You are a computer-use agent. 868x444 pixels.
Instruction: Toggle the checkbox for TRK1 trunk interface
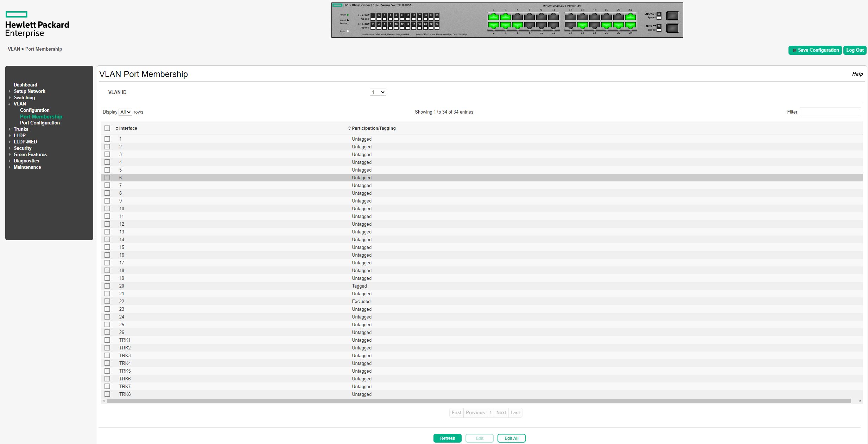108,340
